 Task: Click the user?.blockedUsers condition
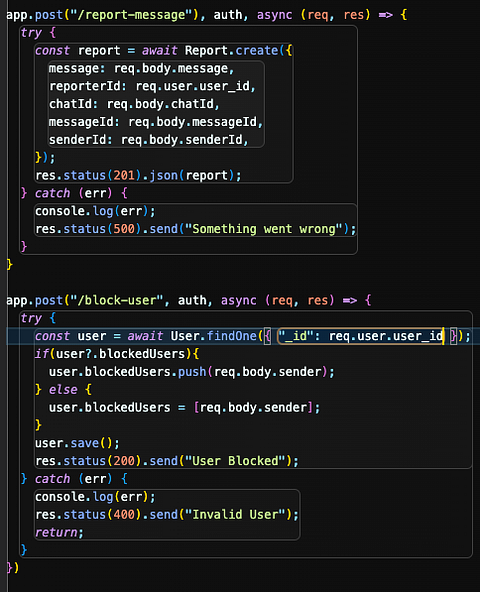pos(120,354)
